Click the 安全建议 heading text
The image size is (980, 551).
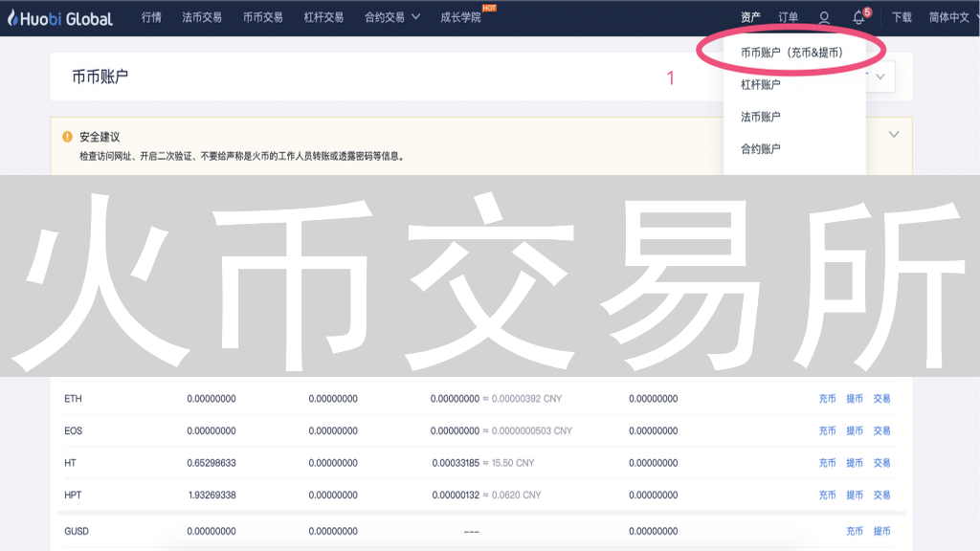click(x=100, y=137)
